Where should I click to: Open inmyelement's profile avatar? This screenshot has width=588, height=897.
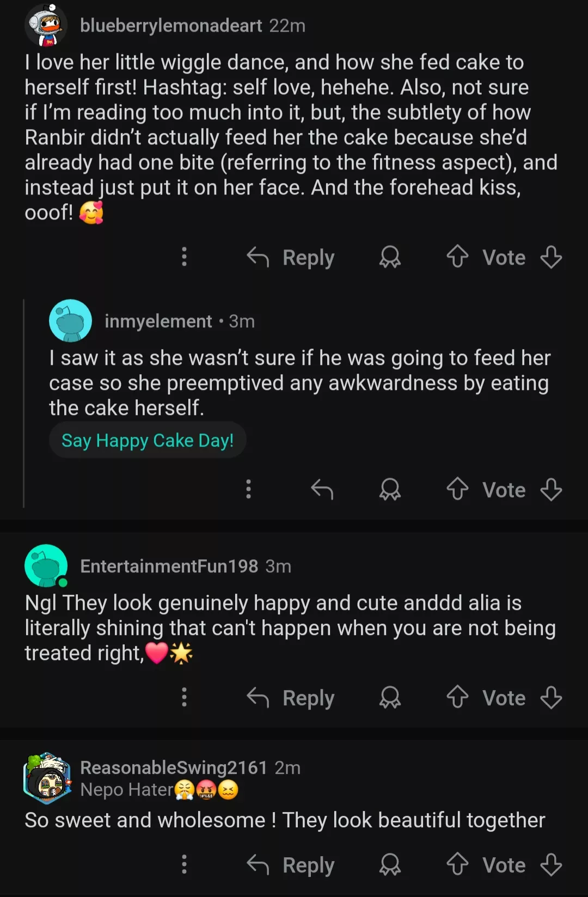[70, 321]
